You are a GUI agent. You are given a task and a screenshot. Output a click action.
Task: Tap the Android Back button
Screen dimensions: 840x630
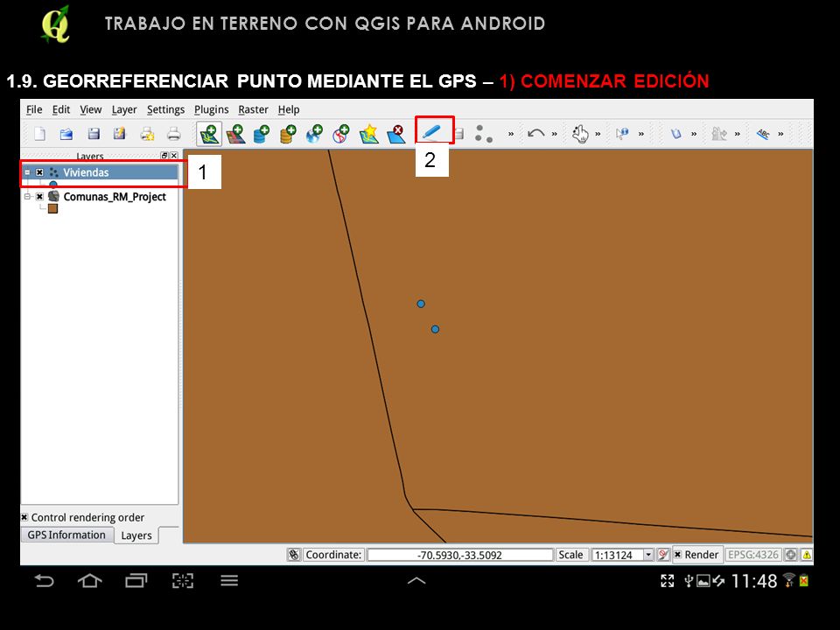tap(44, 581)
